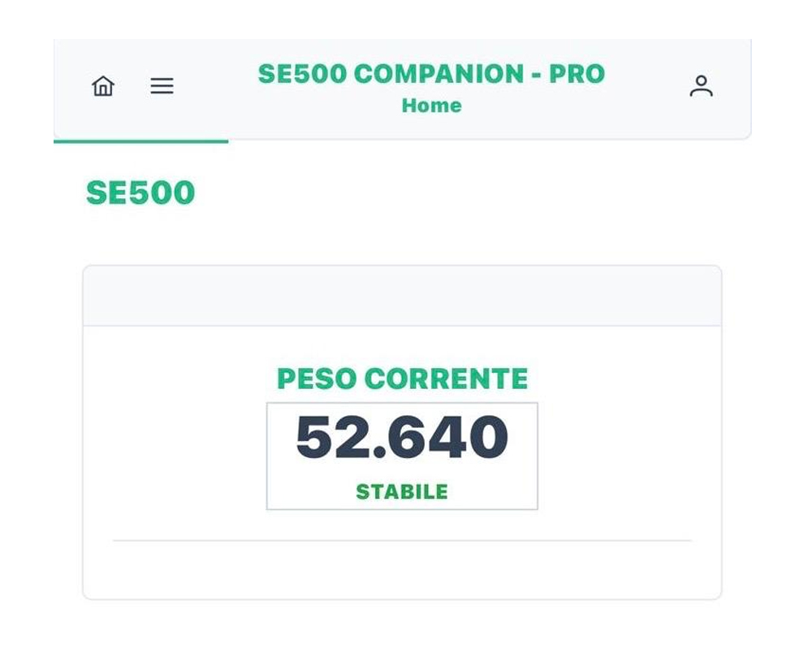The height and width of the screenshot is (649, 812).
Task: Go to home via the house icon
Action: (x=103, y=86)
